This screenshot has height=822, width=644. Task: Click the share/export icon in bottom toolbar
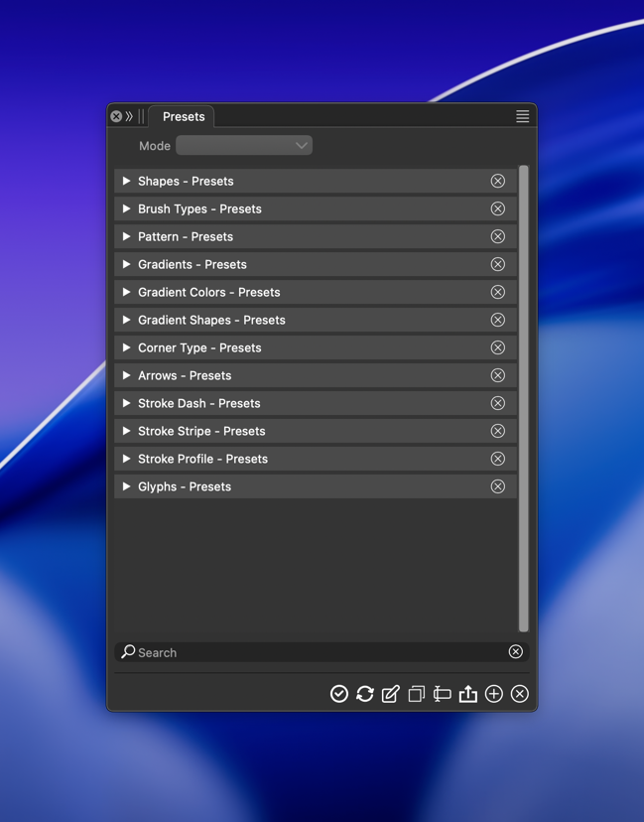coord(468,694)
